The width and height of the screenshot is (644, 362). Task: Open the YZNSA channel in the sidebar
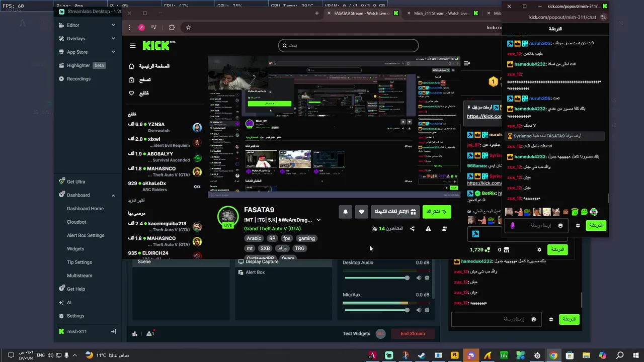click(x=165, y=127)
